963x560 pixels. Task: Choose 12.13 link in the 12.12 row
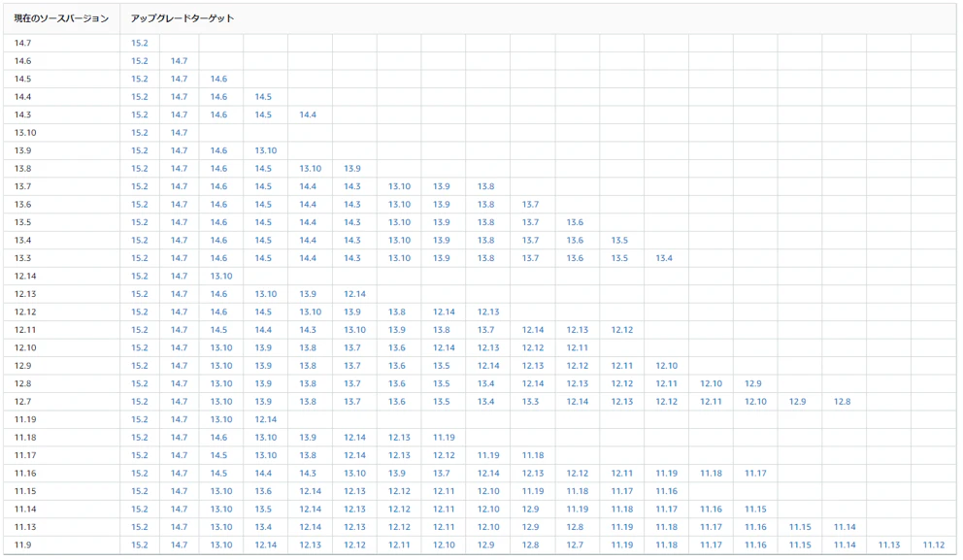tap(488, 312)
